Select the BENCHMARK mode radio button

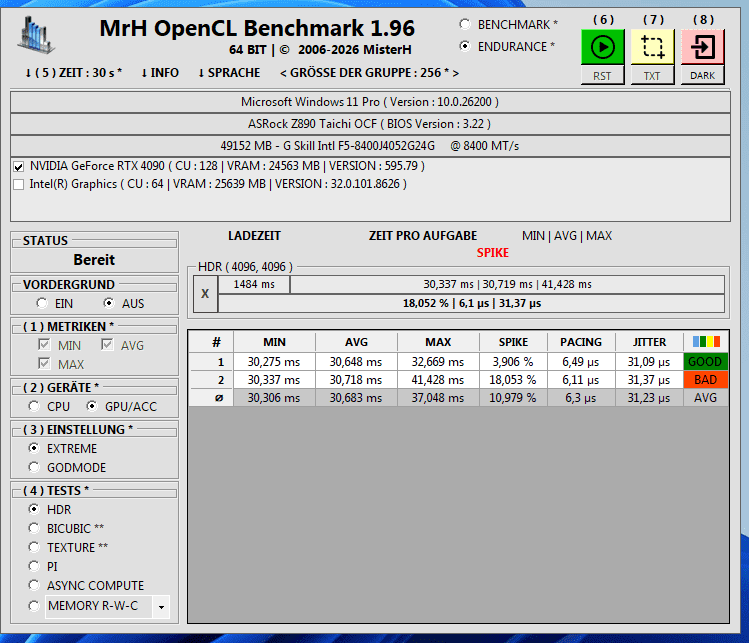click(465, 24)
